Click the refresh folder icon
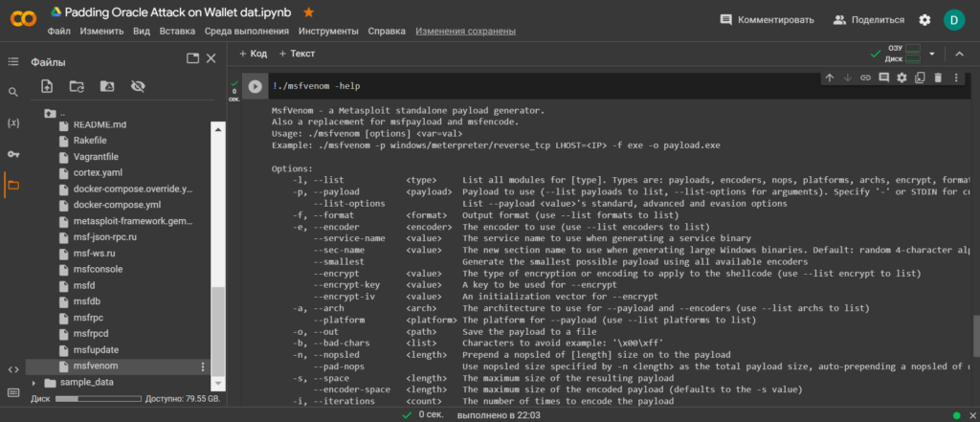The image size is (980, 422). (x=77, y=86)
